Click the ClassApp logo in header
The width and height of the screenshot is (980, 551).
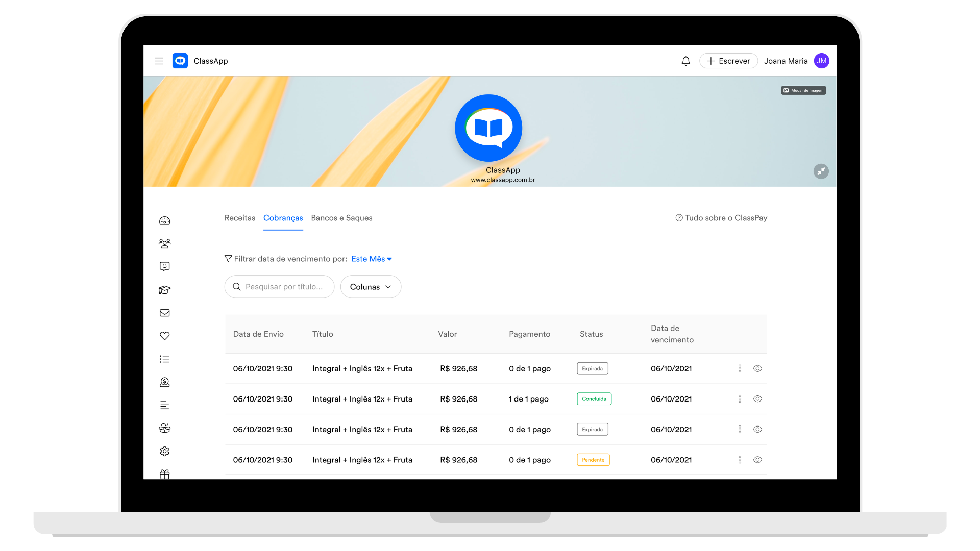(x=180, y=61)
